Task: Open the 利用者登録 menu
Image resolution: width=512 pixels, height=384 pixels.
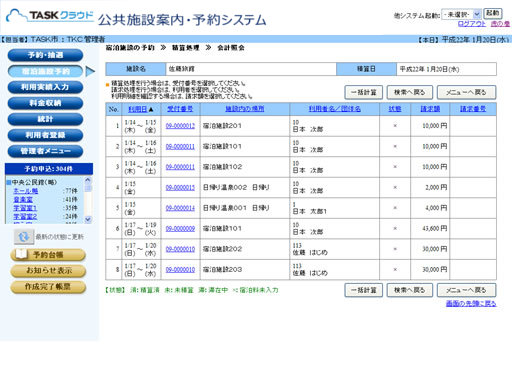Action: pos(45,135)
